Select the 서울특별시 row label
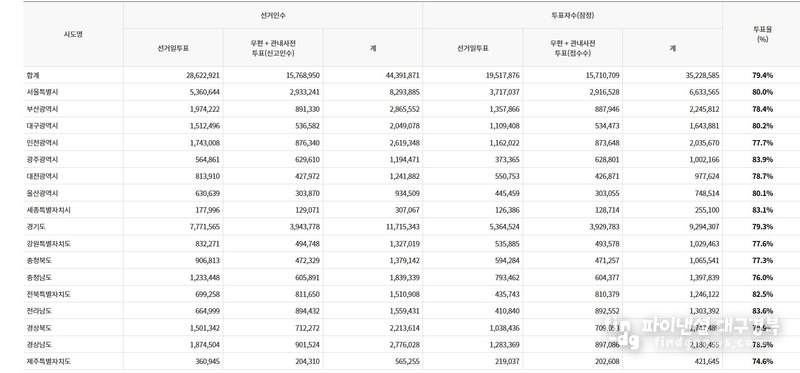The width and height of the screenshot is (800, 373). pos(42,92)
